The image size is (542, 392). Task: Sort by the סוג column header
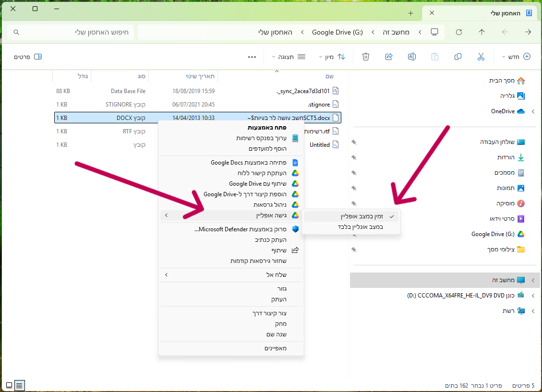[x=120, y=76]
